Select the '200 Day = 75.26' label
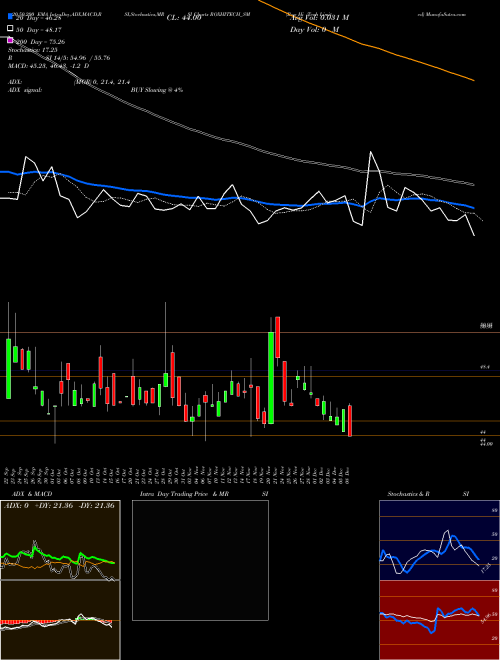The height and width of the screenshot is (660, 500). [40, 42]
